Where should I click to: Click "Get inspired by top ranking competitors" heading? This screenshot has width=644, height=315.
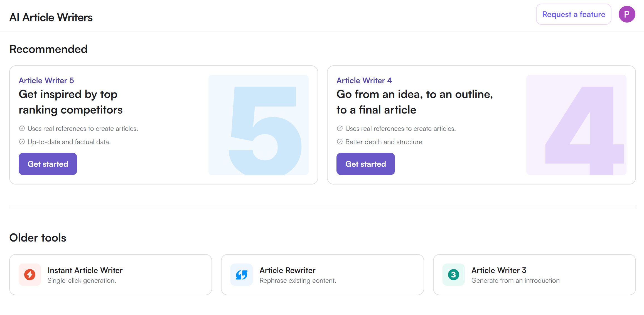pyautogui.click(x=71, y=102)
